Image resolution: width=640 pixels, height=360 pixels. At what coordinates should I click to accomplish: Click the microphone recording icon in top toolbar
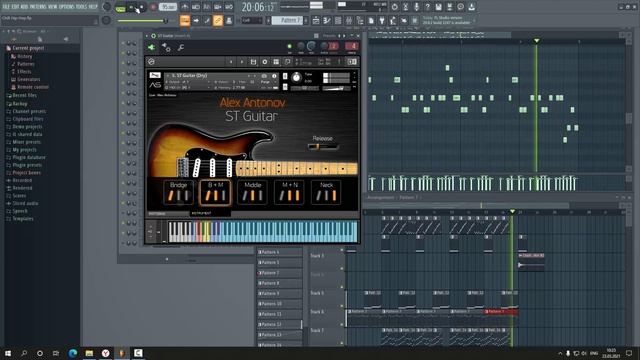pyautogui.click(x=416, y=7)
